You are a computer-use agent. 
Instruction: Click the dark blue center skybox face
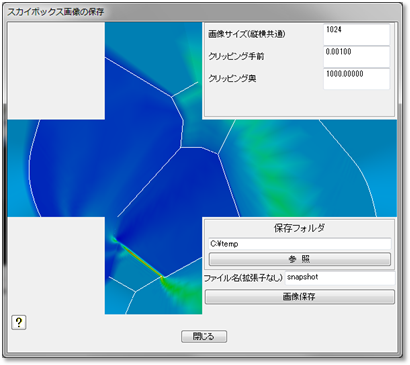point(153,168)
